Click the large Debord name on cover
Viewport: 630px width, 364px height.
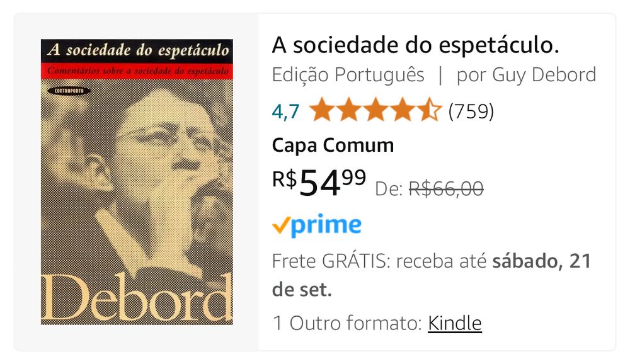[x=137, y=298]
